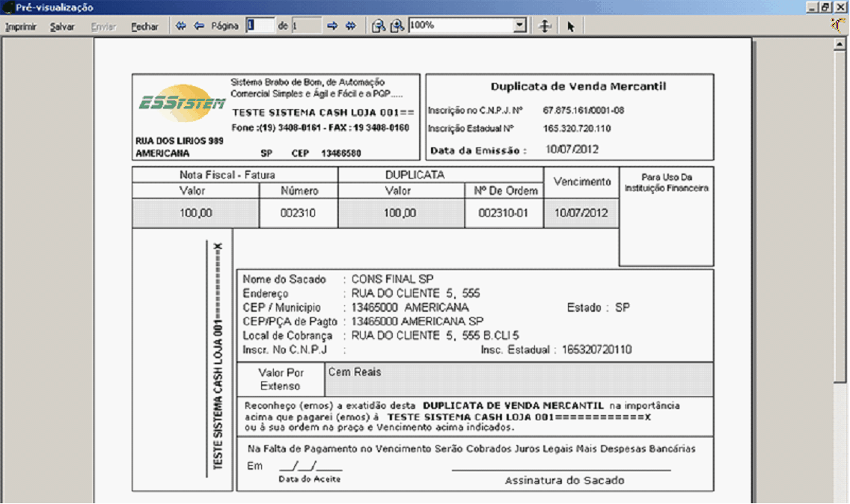
Task: Open the Pré-visualização title bar icon
Action: [x=7, y=7]
